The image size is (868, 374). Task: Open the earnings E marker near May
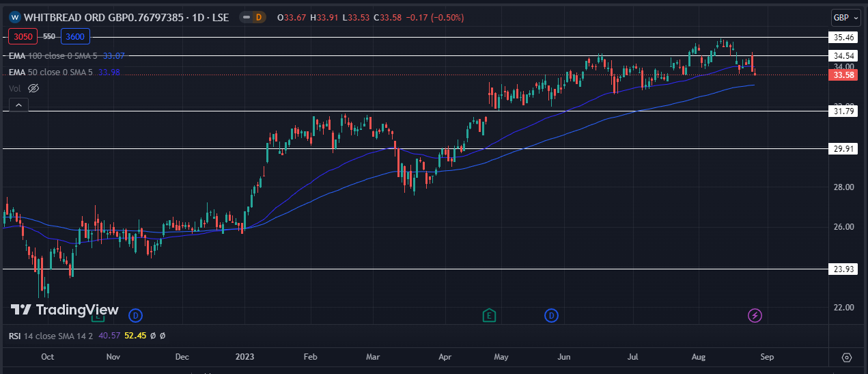tap(489, 315)
